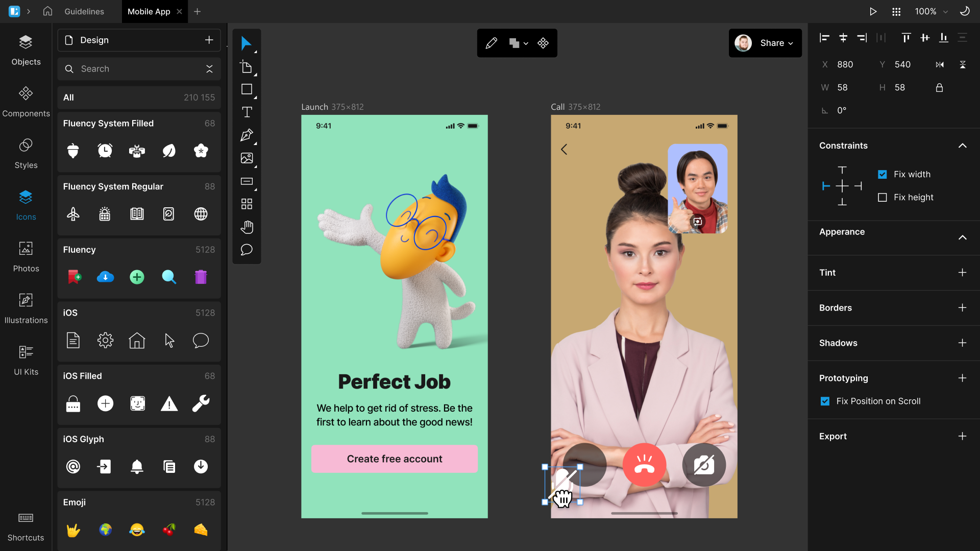The width and height of the screenshot is (980, 551).
Task: Disable Fix Position on Scroll
Action: click(x=825, y=401)
